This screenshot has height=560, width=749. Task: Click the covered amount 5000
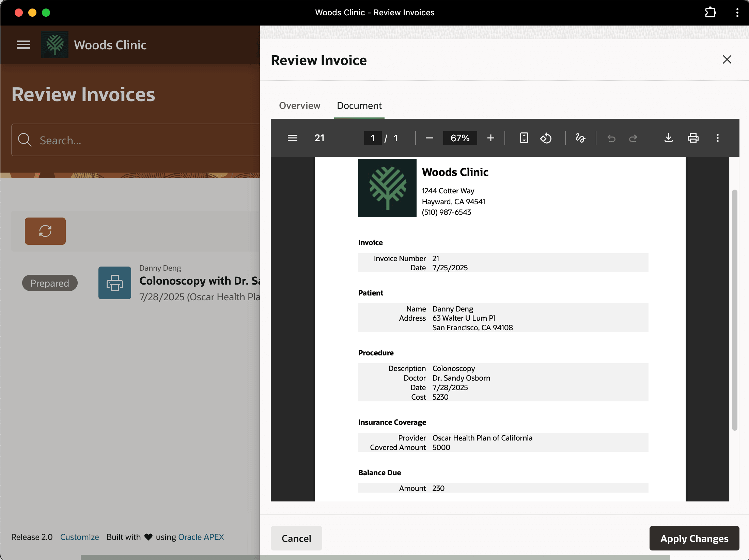tap(441, 447)
